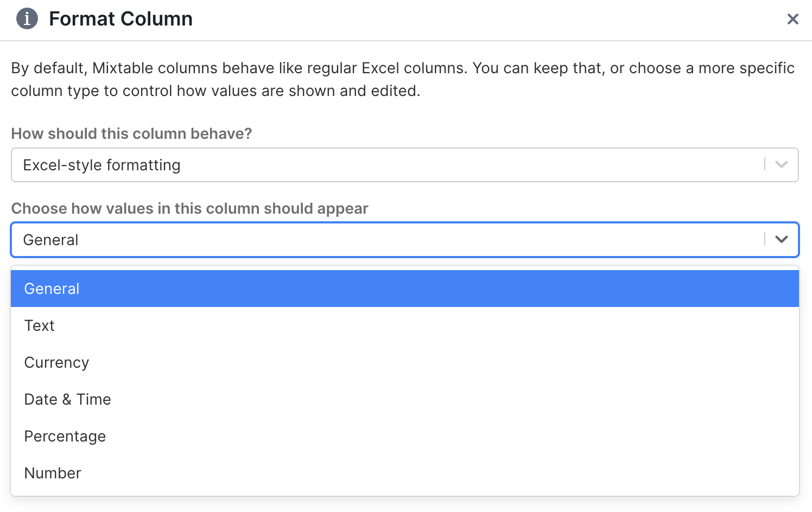Close the Format Column dialog
The height and width of the screenshot is (512, 812).
click(793, 18)
